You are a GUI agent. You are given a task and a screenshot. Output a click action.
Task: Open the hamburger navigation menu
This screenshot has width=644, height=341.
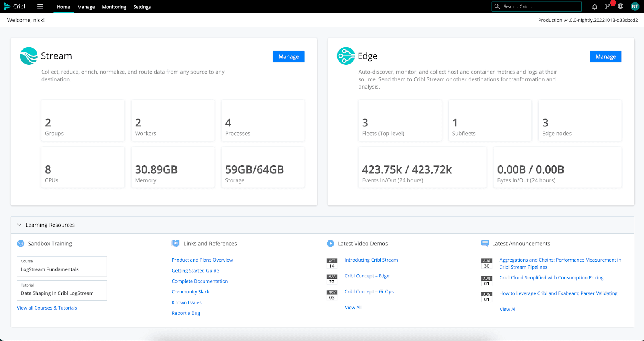(x=40, y=6)
